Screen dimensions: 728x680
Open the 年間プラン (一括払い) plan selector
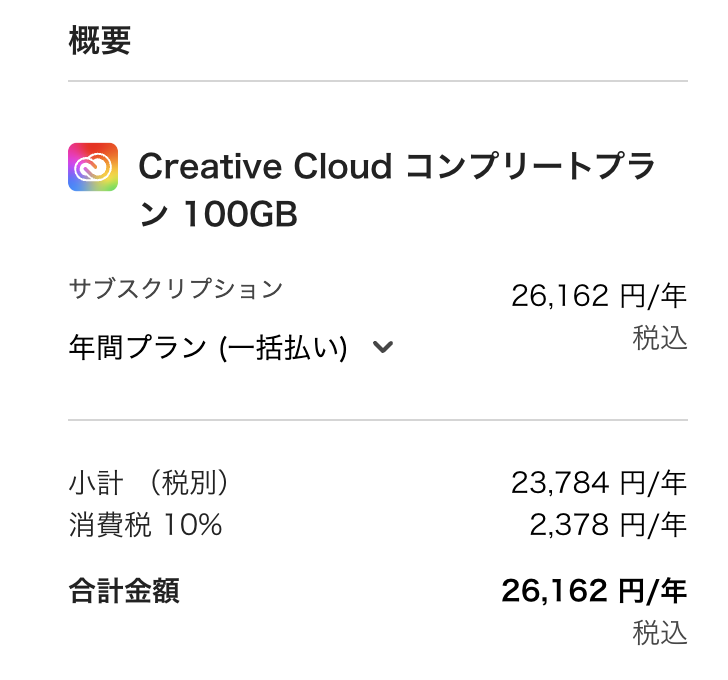pos(208,348)
